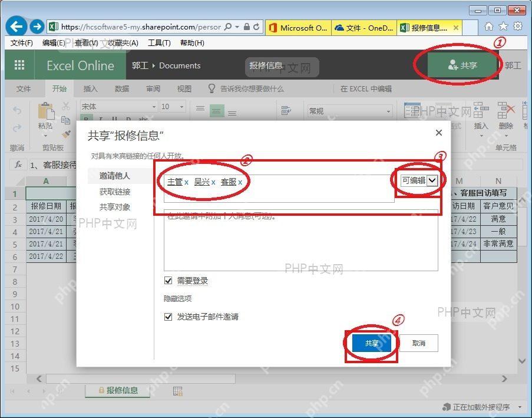Switch to Microsoft O... browser tab
Image resolution: width=532 pixels, height=418 pixels.
(298, 28)
